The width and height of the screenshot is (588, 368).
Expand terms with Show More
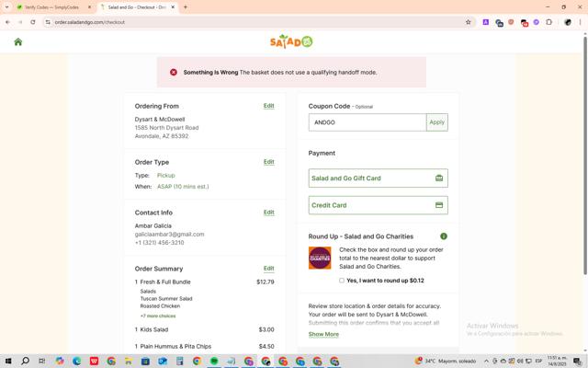pyautogui.click(x=323, y=334)
